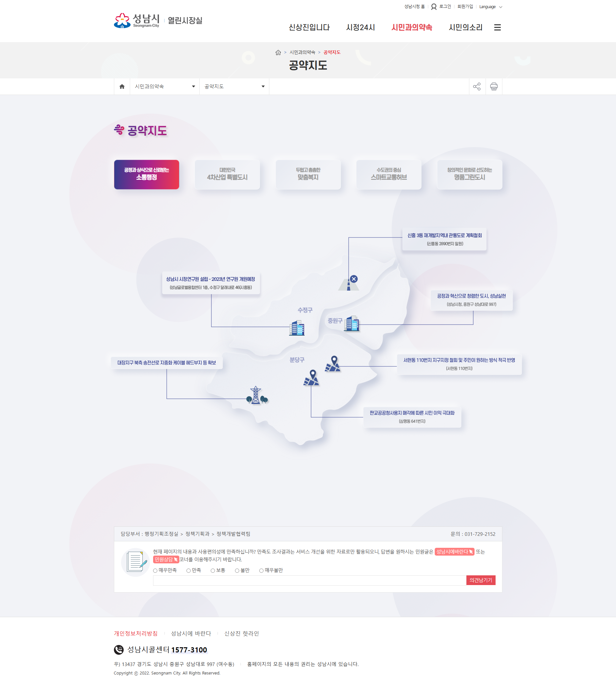Expand the Language selector
Viewport: 616px width, 691px height.
coord(490,7)
